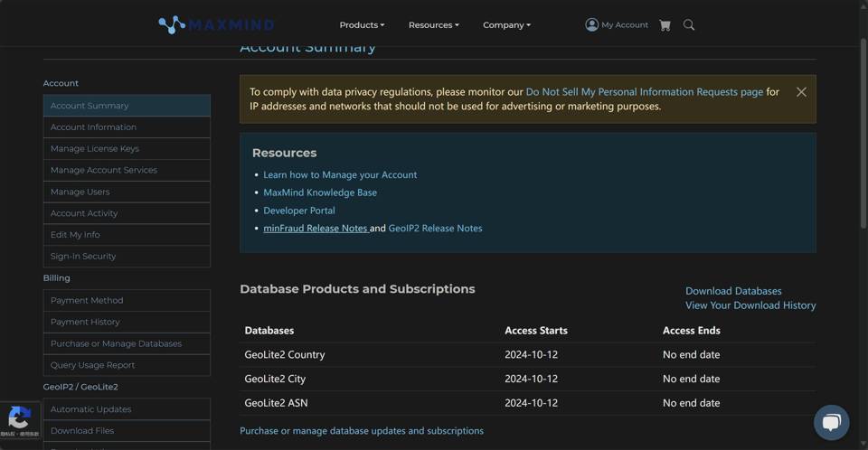The image size is (868, 450).
Task: Open the MaxMind Knowledge Base link
Action: point(320,192)
